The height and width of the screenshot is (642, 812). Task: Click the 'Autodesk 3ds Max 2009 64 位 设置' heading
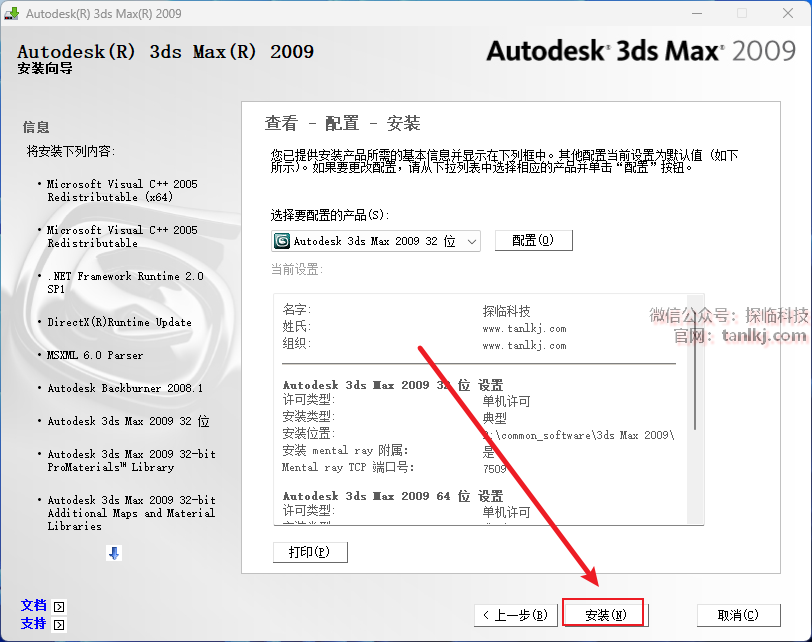click(393, 496)
